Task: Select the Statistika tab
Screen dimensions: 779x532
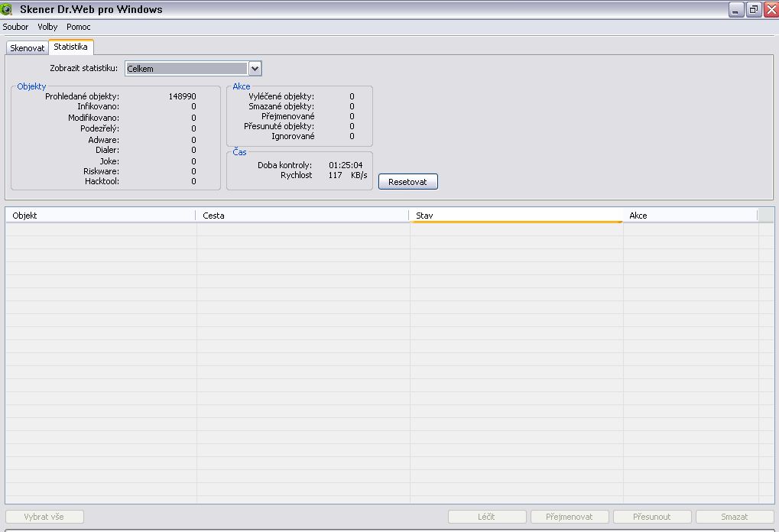Action: click(x=70, y=47)
